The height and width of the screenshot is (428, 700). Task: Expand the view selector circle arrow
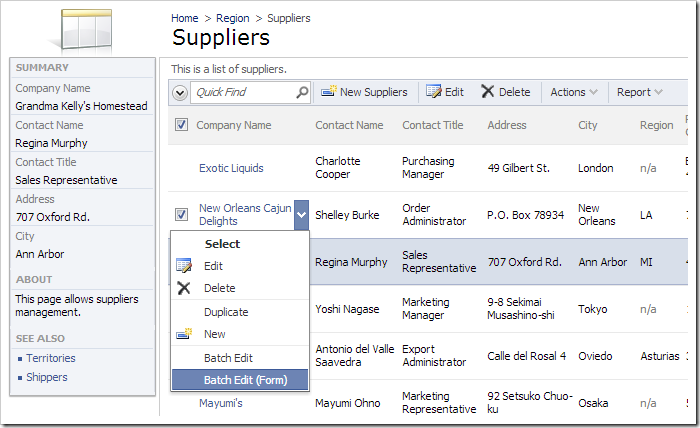tap(180, 92)
